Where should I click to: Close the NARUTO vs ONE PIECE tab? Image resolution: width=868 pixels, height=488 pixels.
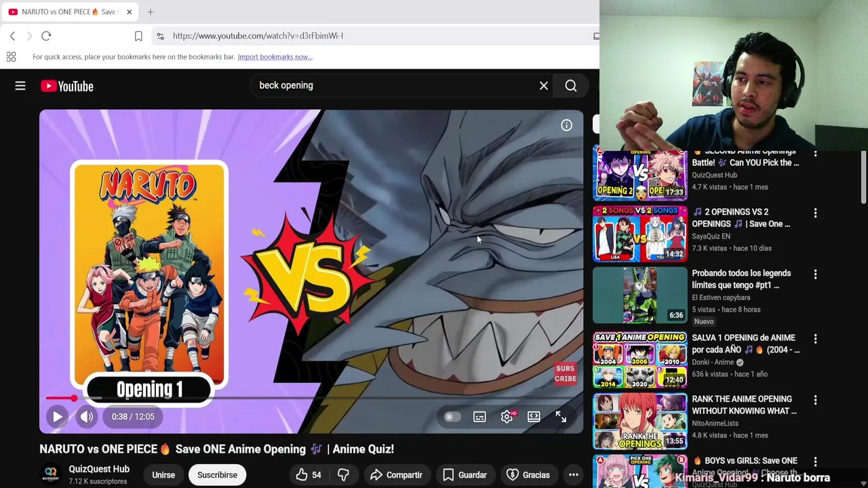pos(129,12)
